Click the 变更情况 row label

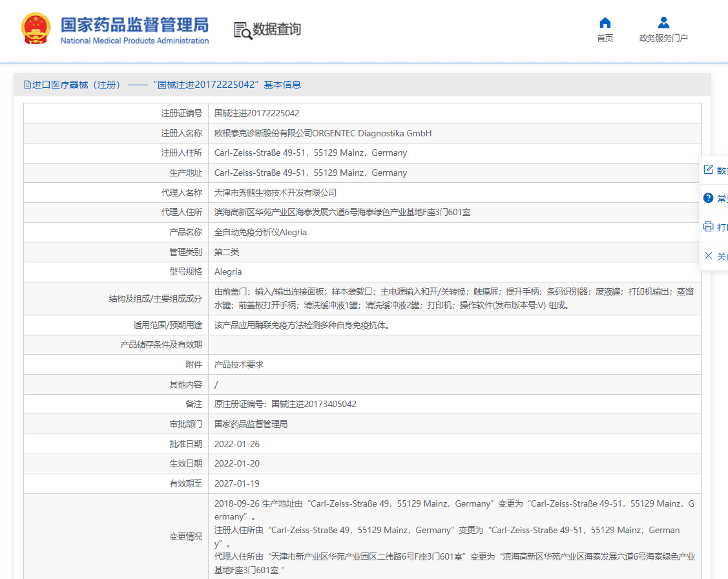coord(186,537)
